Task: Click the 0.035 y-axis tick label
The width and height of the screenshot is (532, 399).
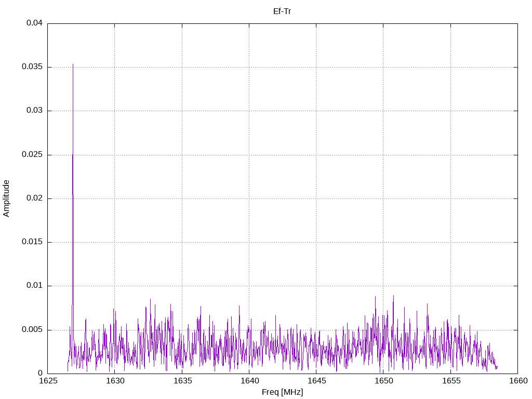Action: pyautogui.click(x=32, y=67)
